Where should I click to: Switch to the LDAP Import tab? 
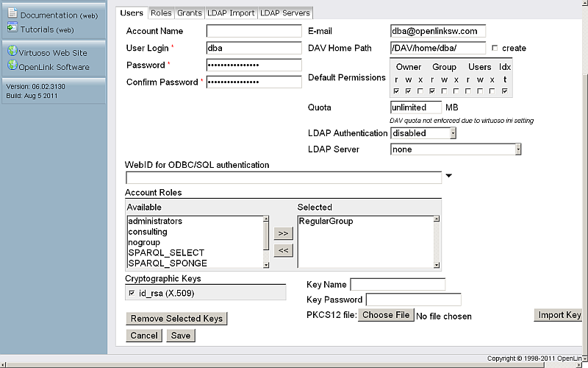232,13
